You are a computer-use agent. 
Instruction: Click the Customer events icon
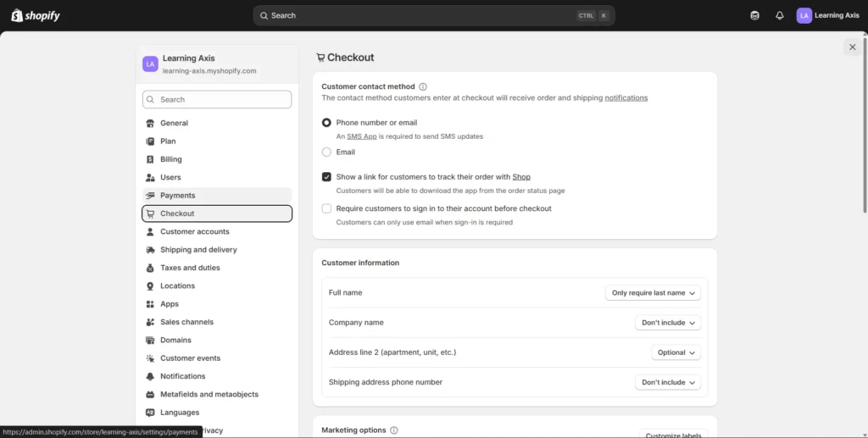click(150, 358)
